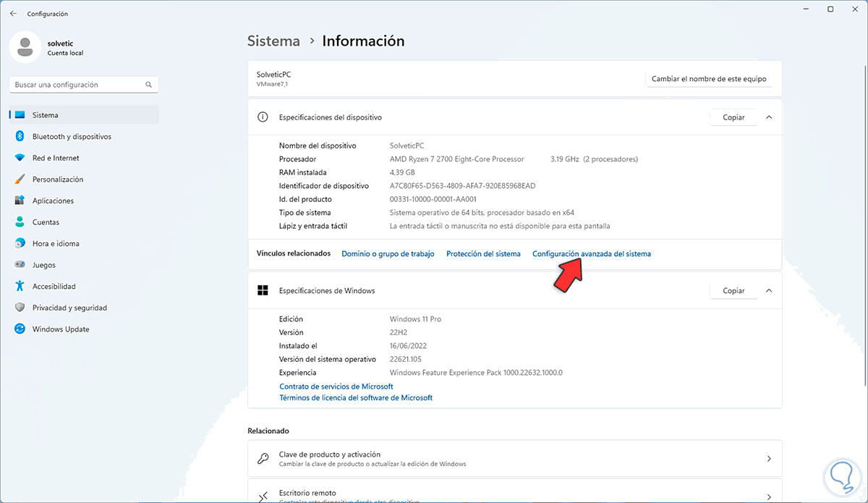Open Windows Update page

click(x=84, y=329)
